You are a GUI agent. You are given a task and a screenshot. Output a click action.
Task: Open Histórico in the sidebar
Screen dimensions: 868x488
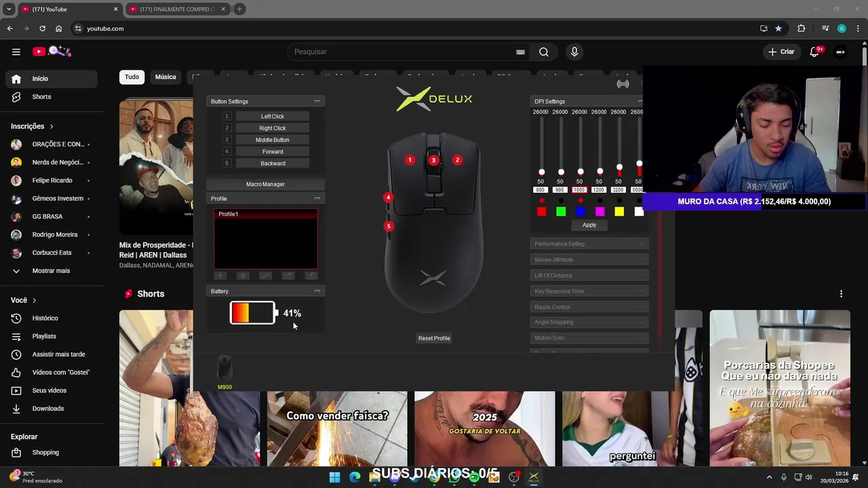click(52, 318)
